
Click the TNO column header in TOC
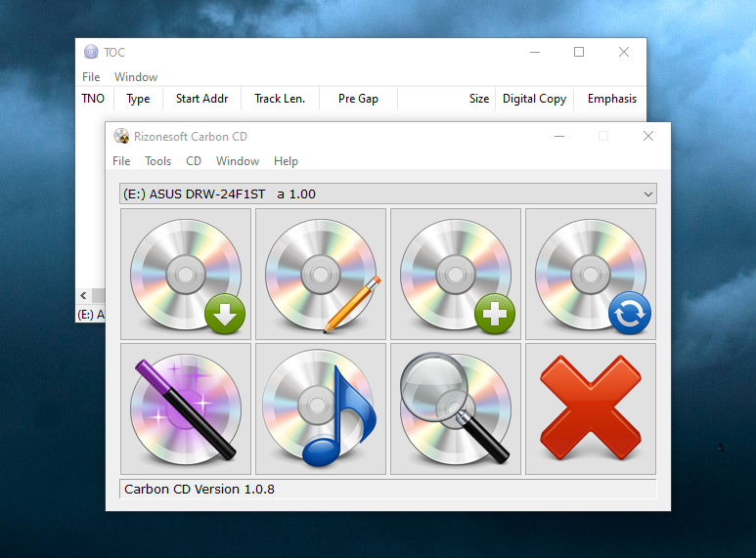93,99
